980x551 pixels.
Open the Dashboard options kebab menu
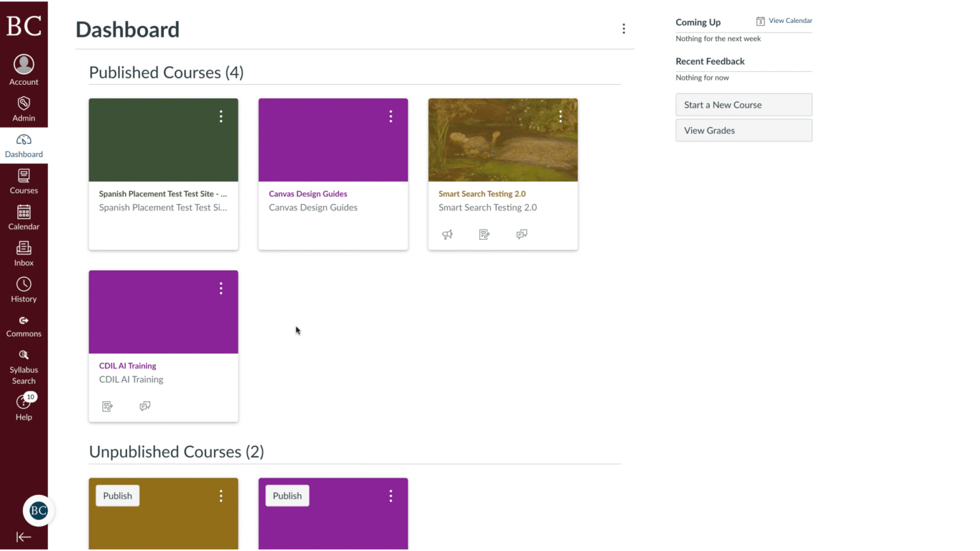point(623,29)
